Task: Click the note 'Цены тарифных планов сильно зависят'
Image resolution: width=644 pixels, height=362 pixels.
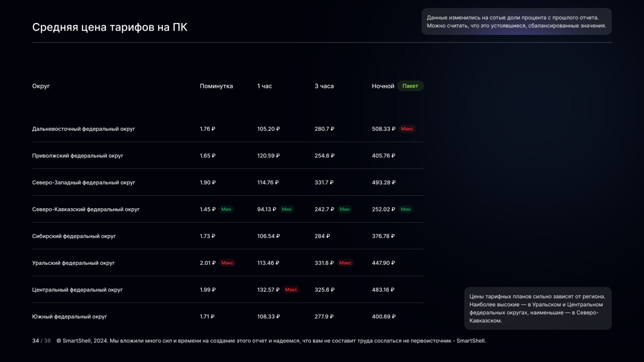Action: [538, 308]
